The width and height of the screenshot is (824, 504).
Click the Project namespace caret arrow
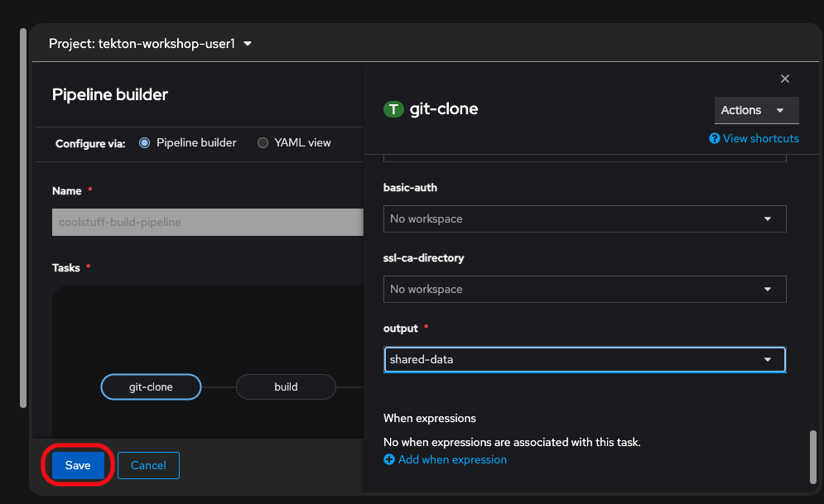coord(248,44)
